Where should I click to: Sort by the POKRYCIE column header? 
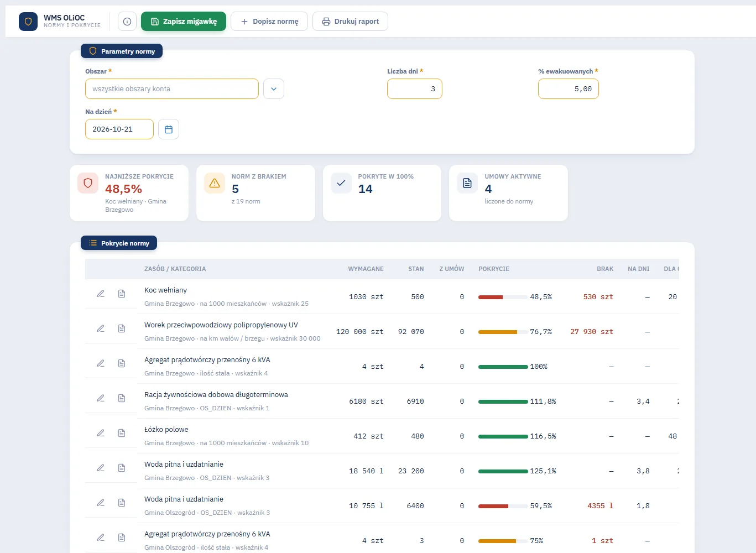pyautogui.click(x=494, y=269)
